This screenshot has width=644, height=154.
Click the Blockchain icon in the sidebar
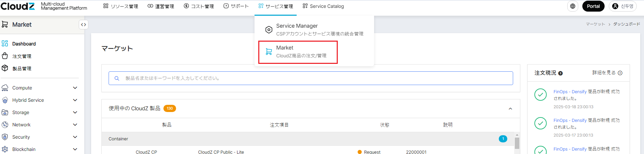(5, 149)
